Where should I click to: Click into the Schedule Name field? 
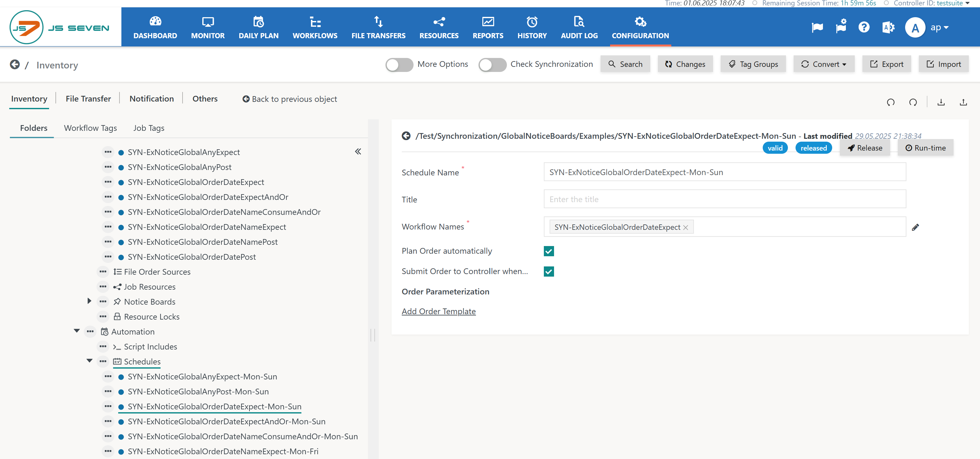724,172
